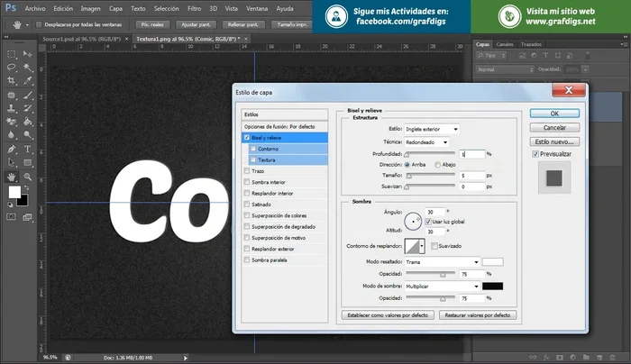Open the Técnica dropdown (Redondeado)
Image resolution: width=631 pixels, height=364 pixels.
[x=426, y=141]
